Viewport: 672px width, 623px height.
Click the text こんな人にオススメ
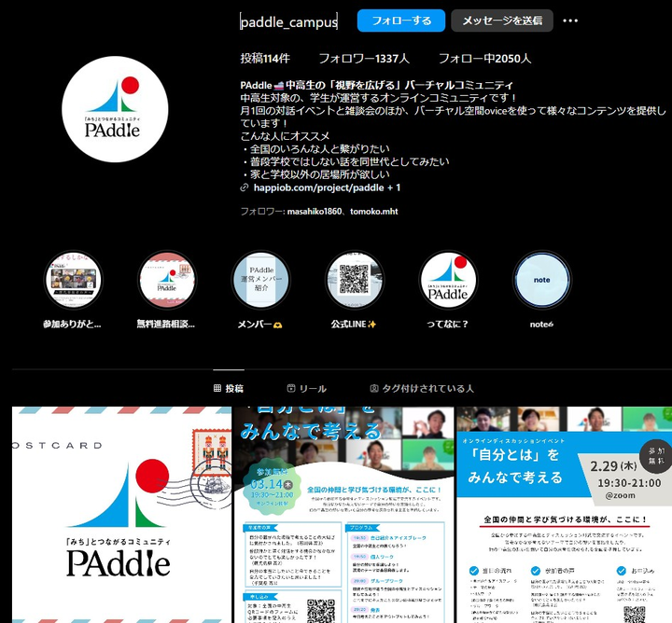285,136
